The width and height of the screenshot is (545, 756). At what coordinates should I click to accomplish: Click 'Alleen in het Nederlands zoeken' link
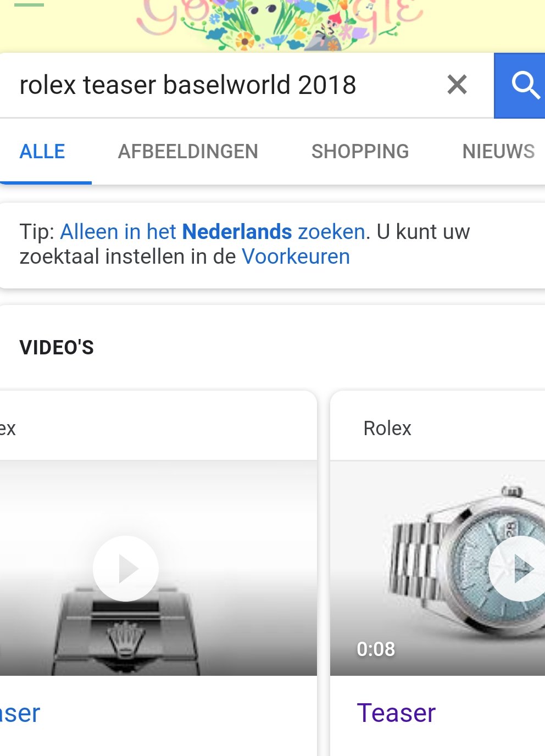click(213, 232)
